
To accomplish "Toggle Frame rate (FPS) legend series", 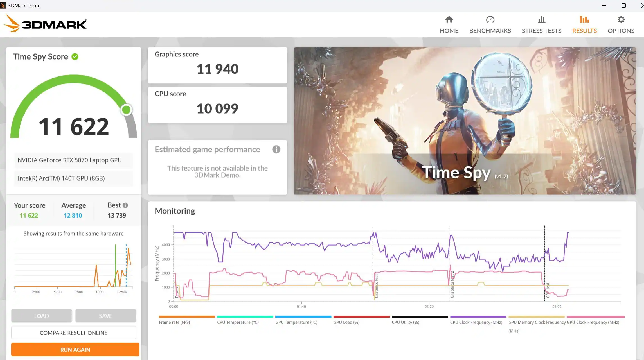I will [x=174, y=322].
